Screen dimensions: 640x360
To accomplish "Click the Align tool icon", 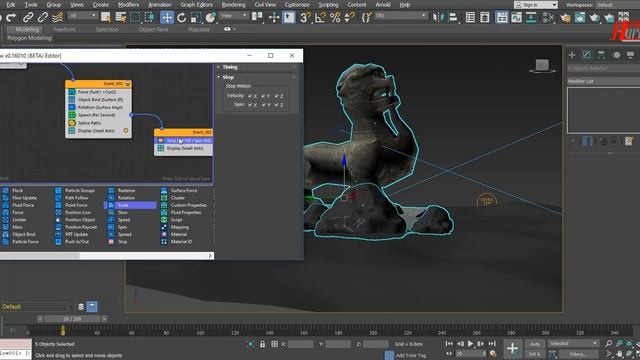I will [453, 18].
